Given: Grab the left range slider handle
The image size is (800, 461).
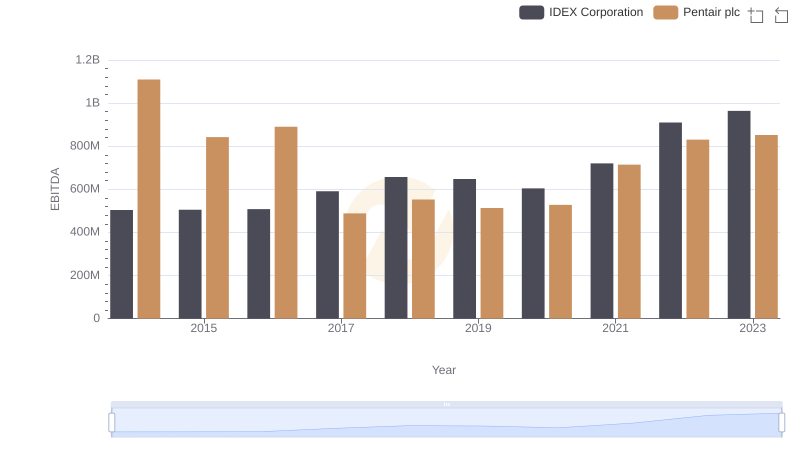Looking at the screenshot, I should click(x=112, y=422).
